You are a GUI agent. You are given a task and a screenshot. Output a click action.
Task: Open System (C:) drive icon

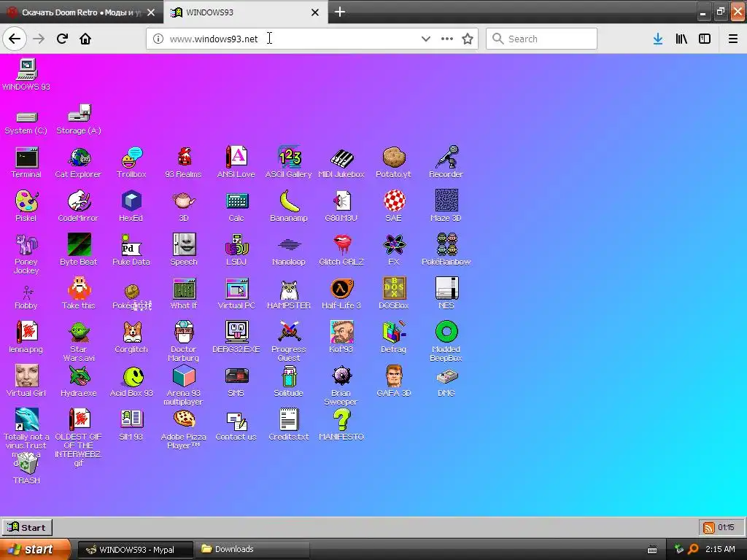tap(27, 119)
